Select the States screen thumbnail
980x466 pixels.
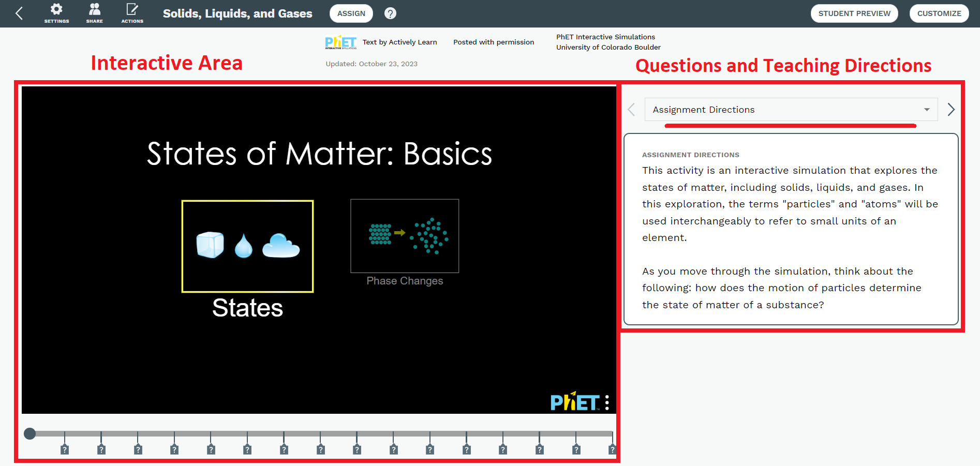pos(247,247)
